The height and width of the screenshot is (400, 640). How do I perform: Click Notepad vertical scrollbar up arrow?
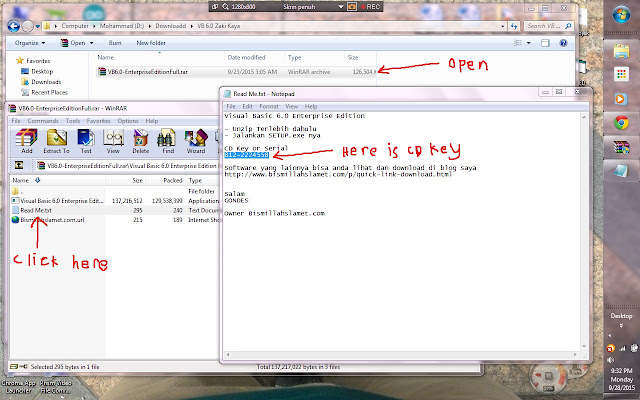click(x=584, y=117)
